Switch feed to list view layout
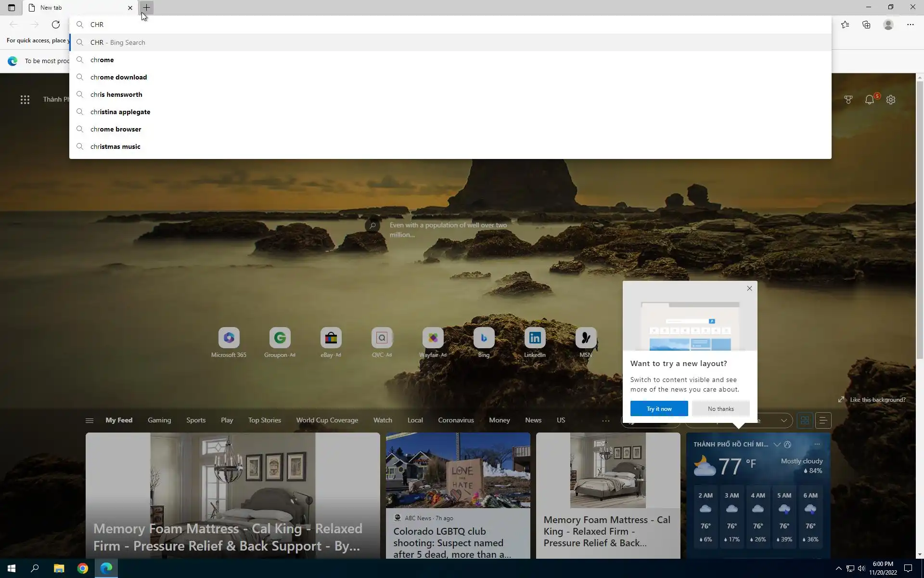This screenshot has height=578, width=924. click(x=823, y=420)
